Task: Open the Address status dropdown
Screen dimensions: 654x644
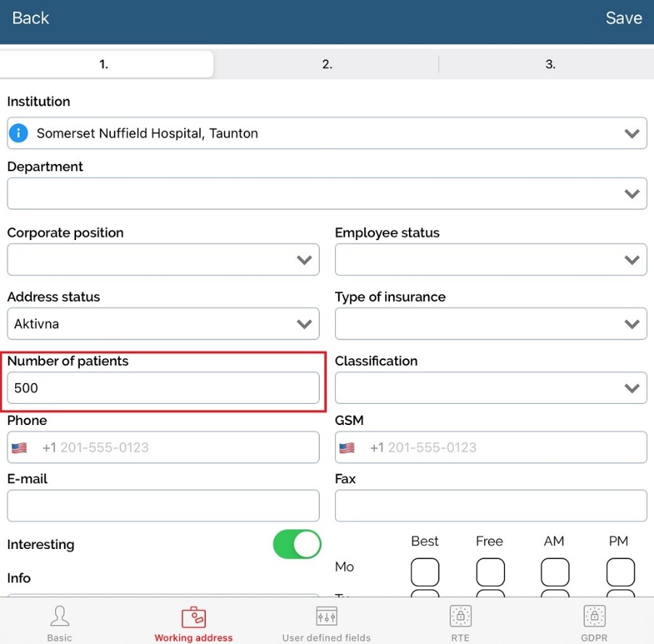Action: (x=163, y=324)
